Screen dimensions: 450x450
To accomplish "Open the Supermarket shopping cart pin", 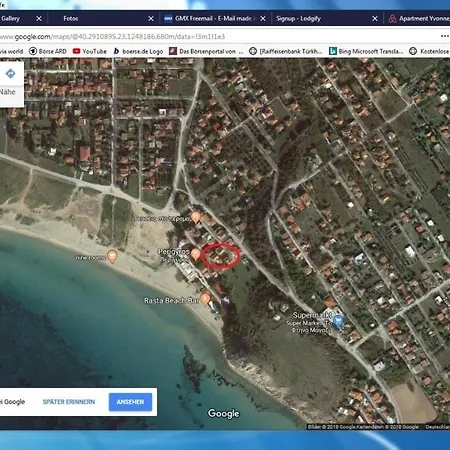I will (x=339, y=321).
